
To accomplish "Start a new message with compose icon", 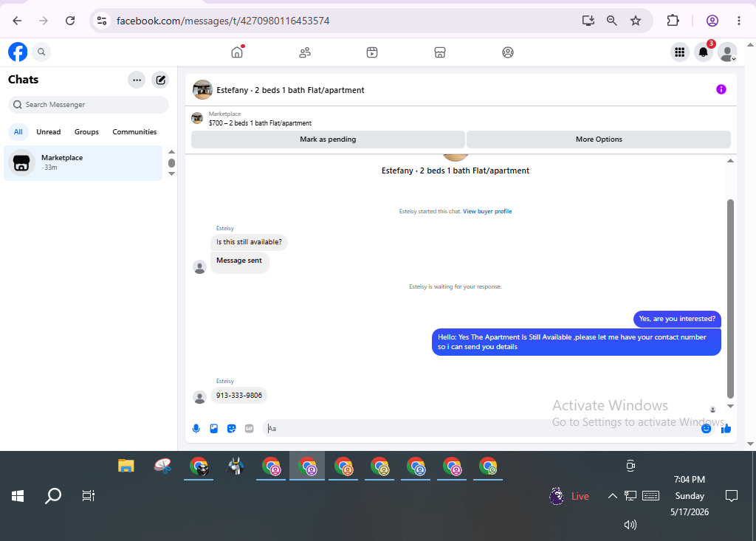I will click(160, 80).
